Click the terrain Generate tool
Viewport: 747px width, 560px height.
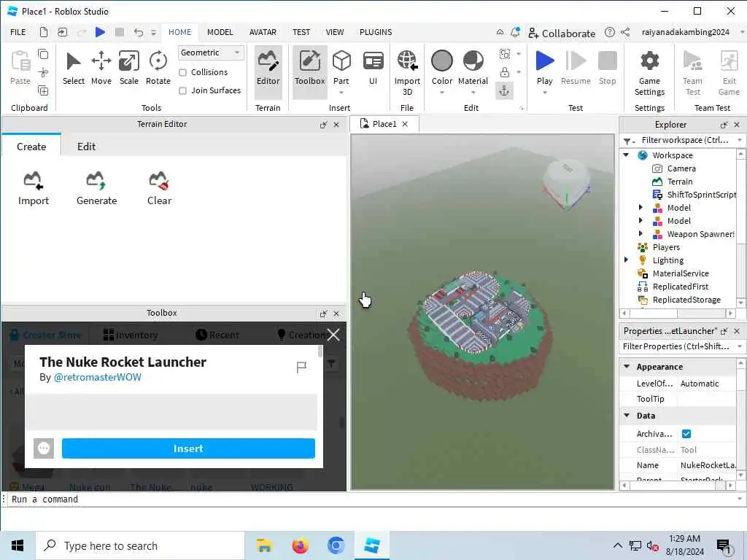[97, 189]
